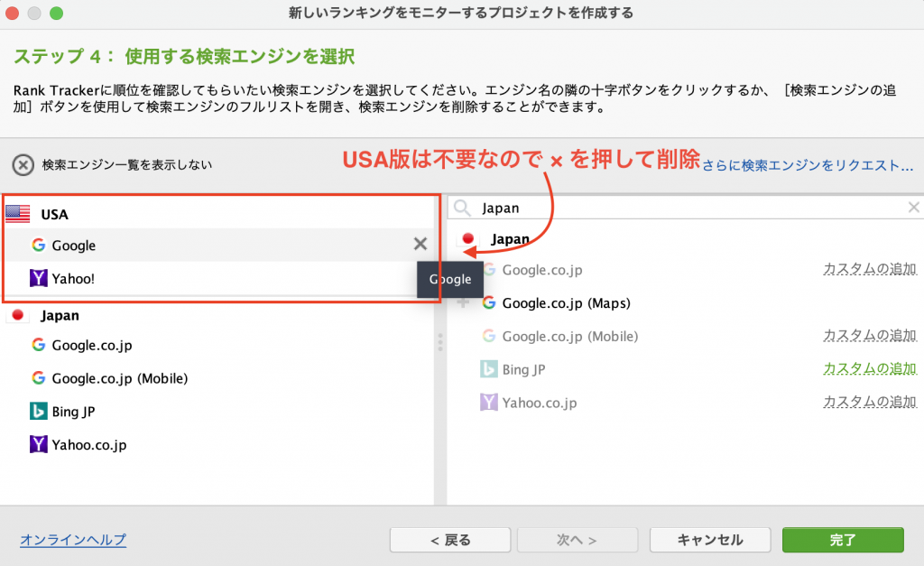Click greyed Bing JP logo on right
The image size is (924, 566).
[488, 369]
